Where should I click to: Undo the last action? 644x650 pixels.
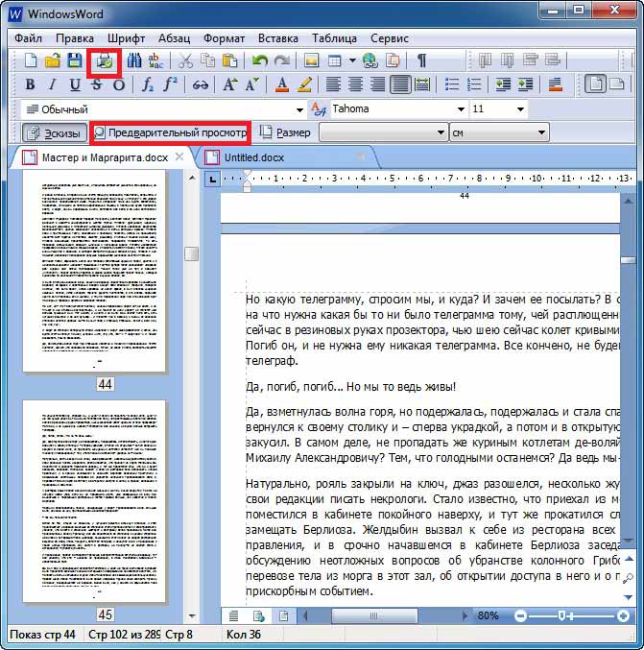pos(259,60)
